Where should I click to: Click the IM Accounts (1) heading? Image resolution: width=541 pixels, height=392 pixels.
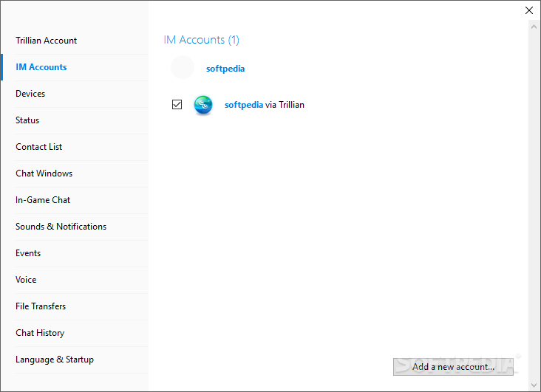pos(201,40)
